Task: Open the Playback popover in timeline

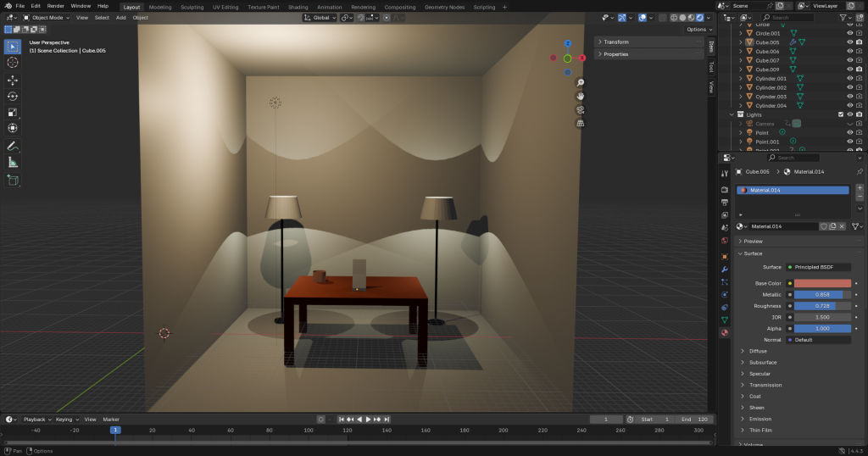Action: [36, 420]
